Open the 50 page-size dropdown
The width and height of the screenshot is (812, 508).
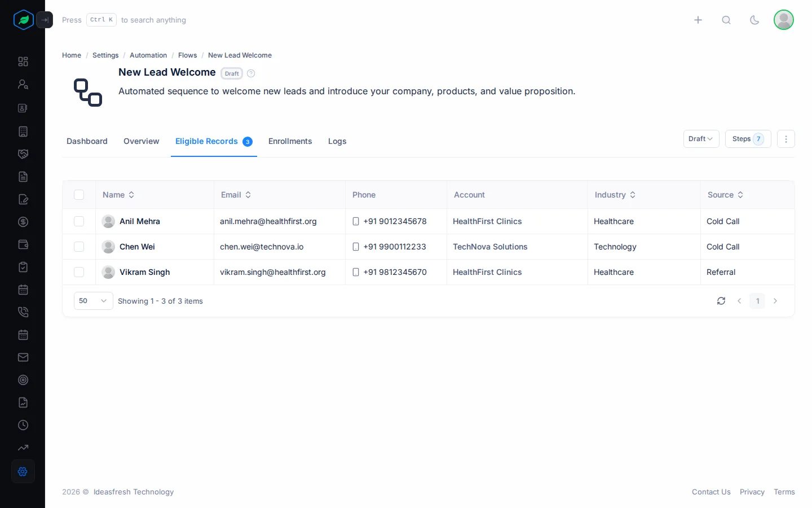(x=94, y=301)
